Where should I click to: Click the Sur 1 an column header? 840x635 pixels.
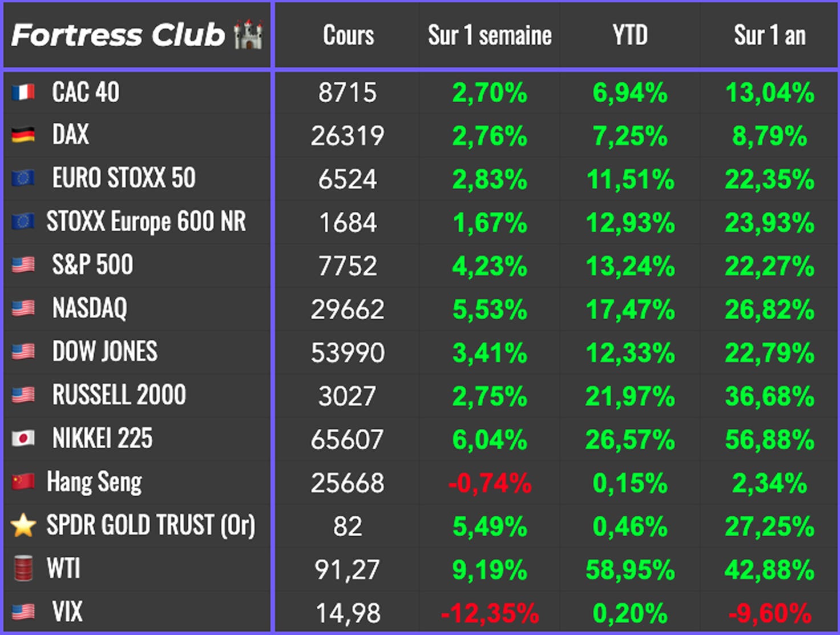[x=770, y=35]
